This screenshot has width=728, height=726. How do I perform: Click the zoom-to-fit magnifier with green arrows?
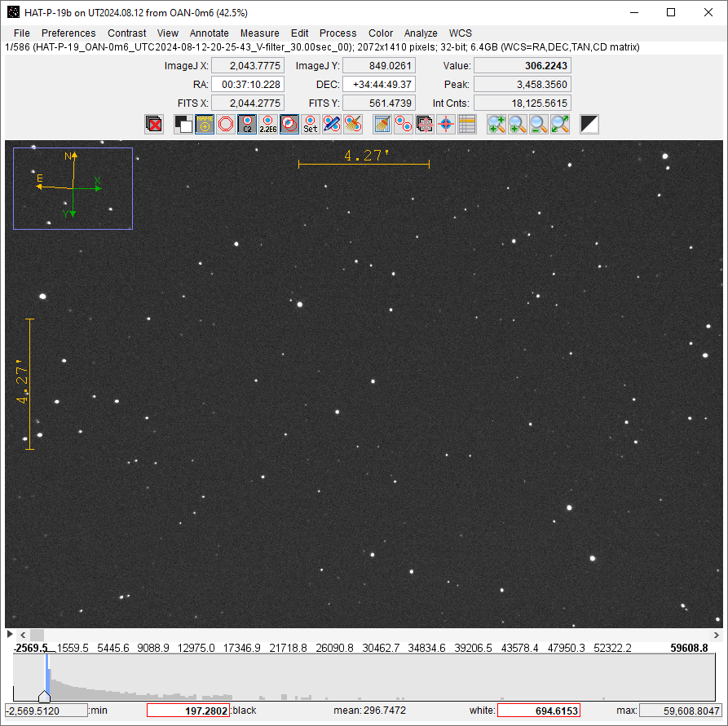click(560, 124)
